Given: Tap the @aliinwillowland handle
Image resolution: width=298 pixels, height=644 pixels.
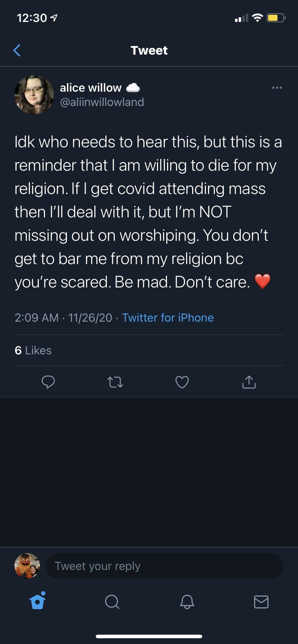Looking at the screenshot, I should click(102, 102).
